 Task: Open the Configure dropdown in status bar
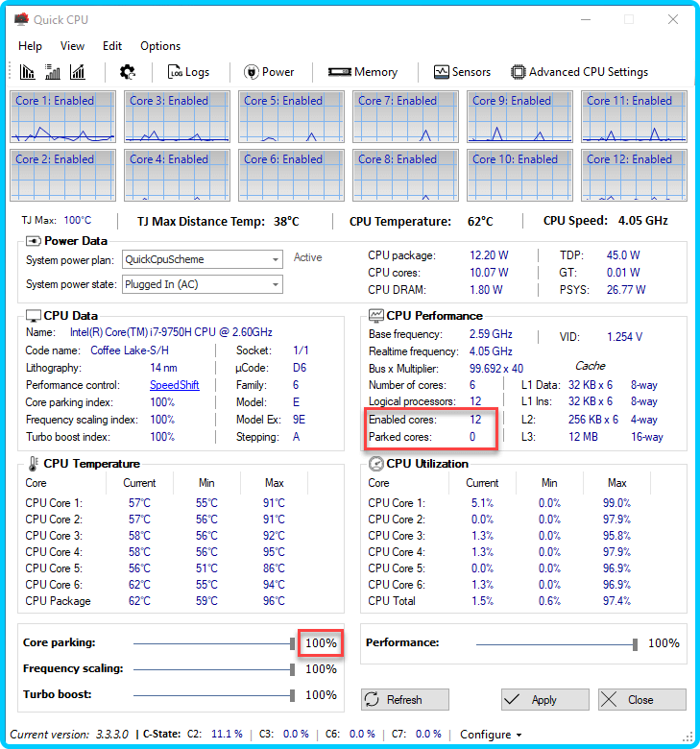click(x=491, y=735)
